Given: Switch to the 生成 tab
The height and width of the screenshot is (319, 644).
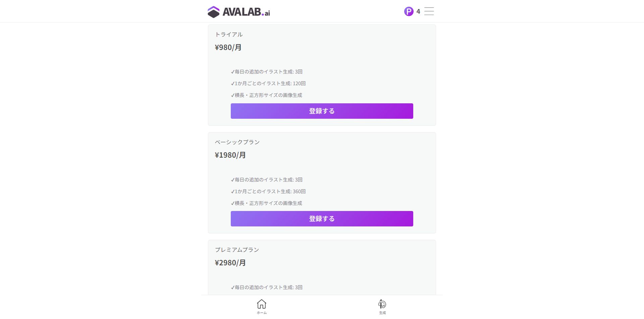Looking at the screenshot, I should tap(382, 307).
